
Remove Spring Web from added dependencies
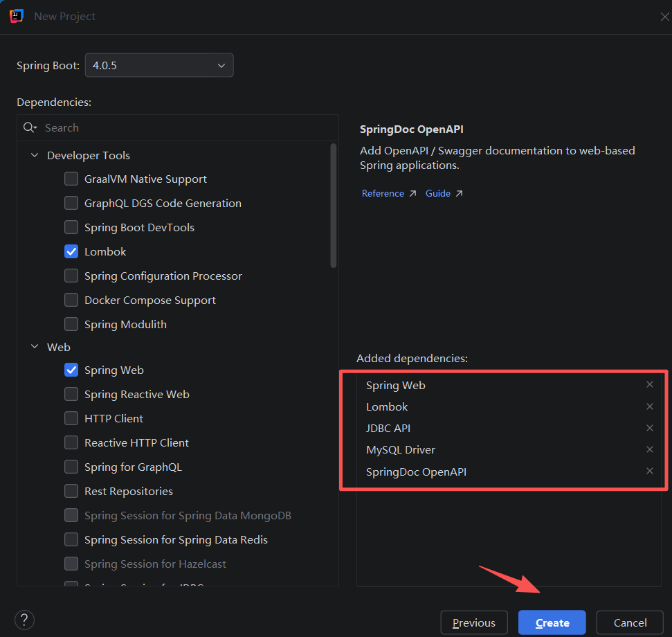tap(650, 384)
